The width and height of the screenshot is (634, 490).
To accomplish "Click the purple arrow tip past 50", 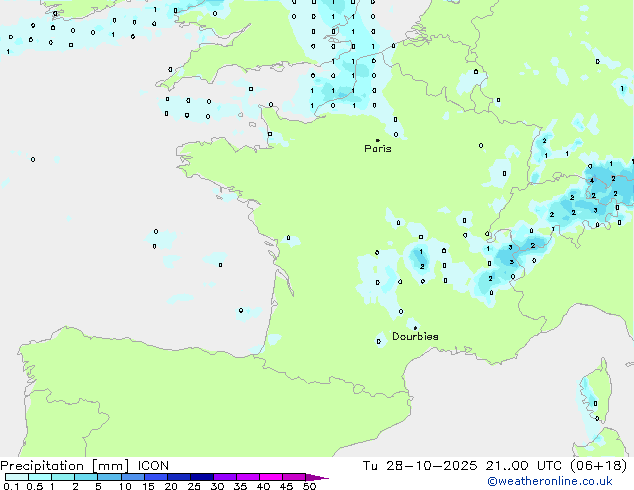I will tap(317, 477).
